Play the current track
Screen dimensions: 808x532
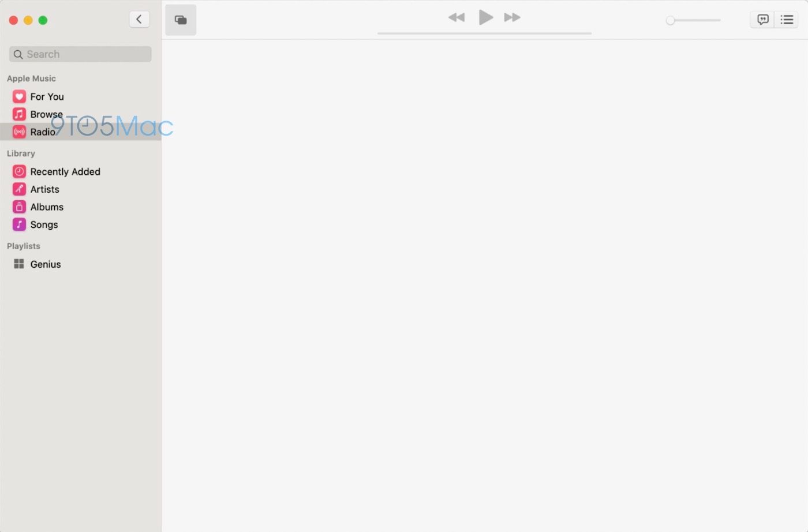486,17
